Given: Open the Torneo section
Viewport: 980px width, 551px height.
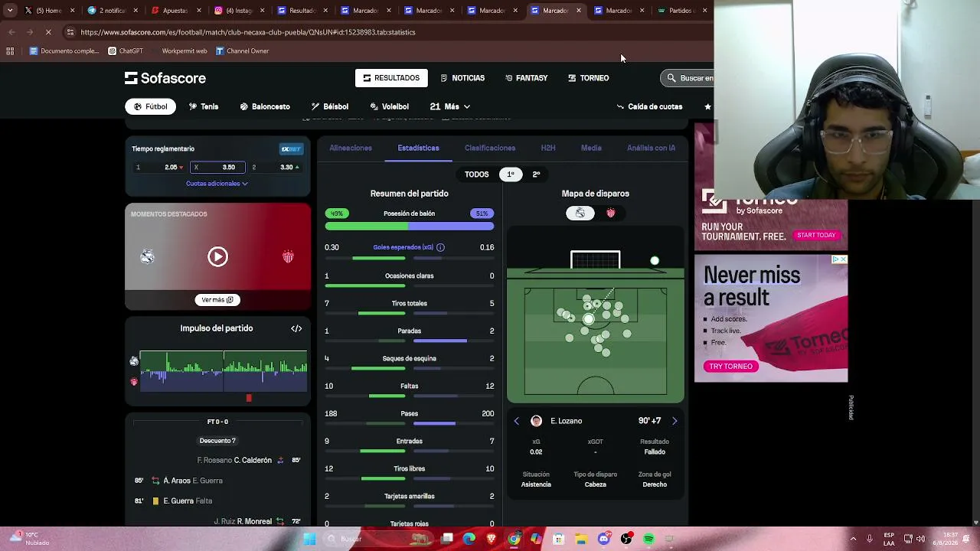Looking at the screenshot, I should [x=588, y=78].
